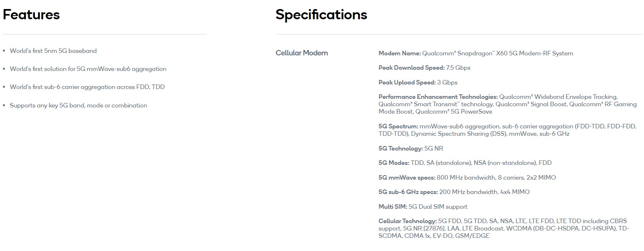
Task: Click the 5G Spectrum specification label
Action: pyautogui.click(x=398, y=126)
